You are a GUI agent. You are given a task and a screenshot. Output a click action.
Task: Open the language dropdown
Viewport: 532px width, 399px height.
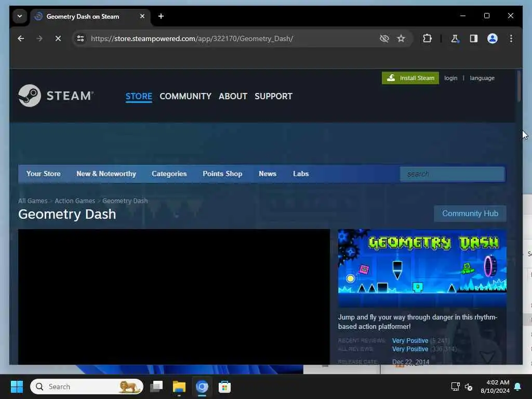point(482,78)
